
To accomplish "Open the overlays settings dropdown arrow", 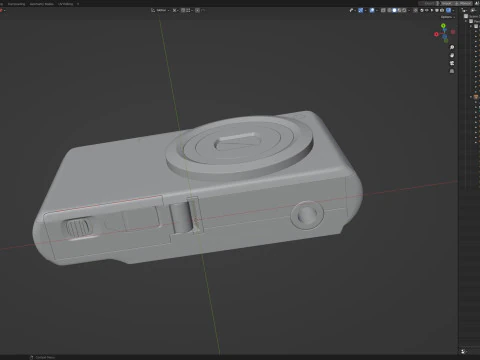I will [x=377, y=10].
